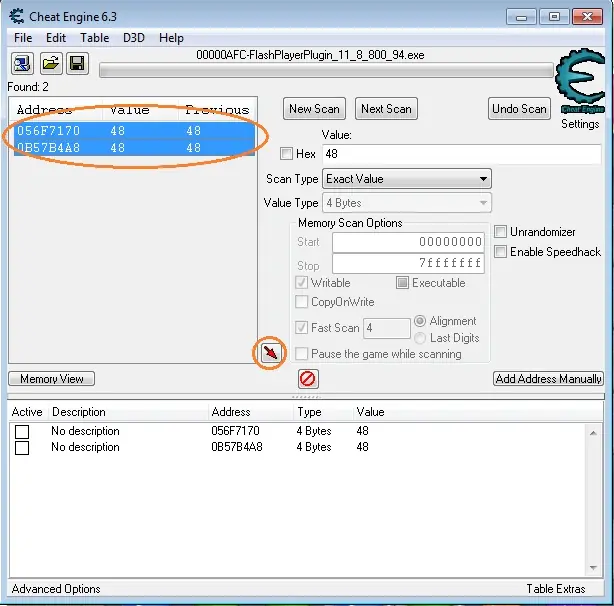Click the red clear address list icon

click(x=308, y=379)
